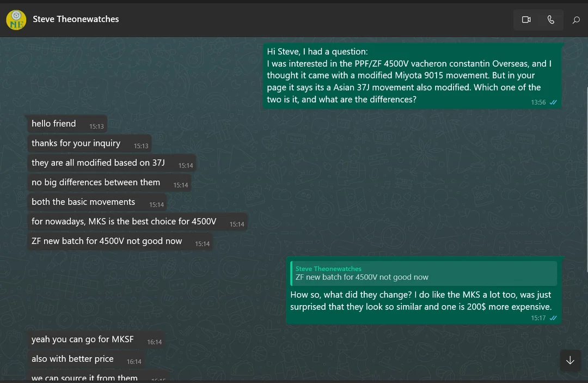Click "no big differences between them" message

109,183
